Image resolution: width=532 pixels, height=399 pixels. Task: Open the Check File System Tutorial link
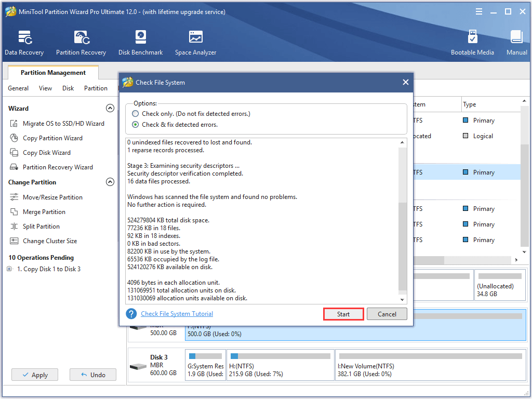coord(177,313)
